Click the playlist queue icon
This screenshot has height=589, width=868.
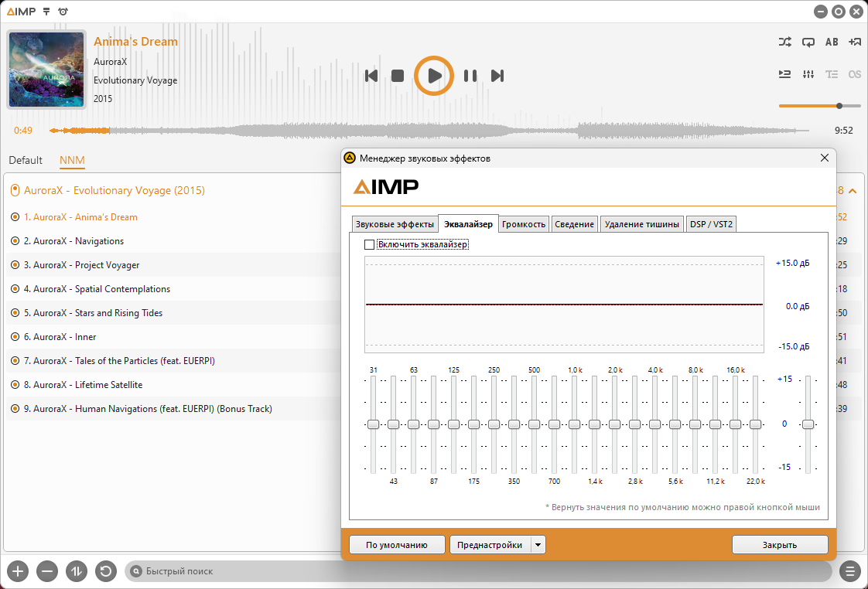point(785,74)
